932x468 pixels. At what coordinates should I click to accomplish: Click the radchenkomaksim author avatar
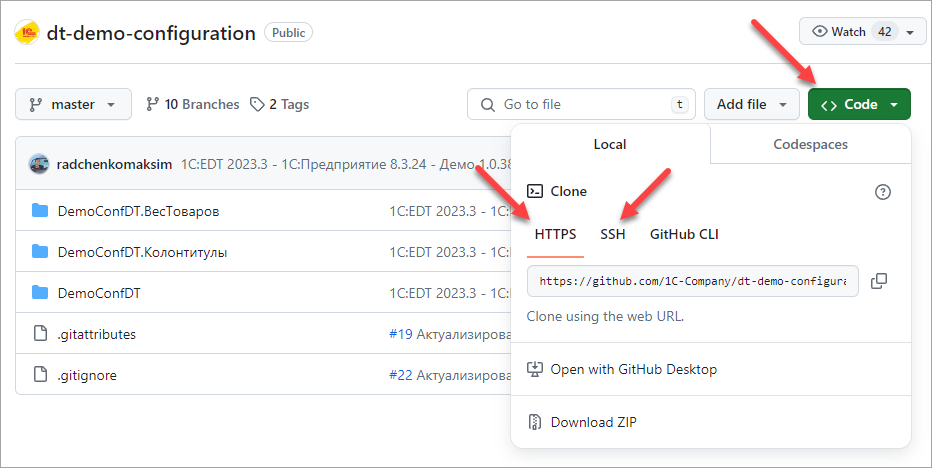tap(39, 164)
